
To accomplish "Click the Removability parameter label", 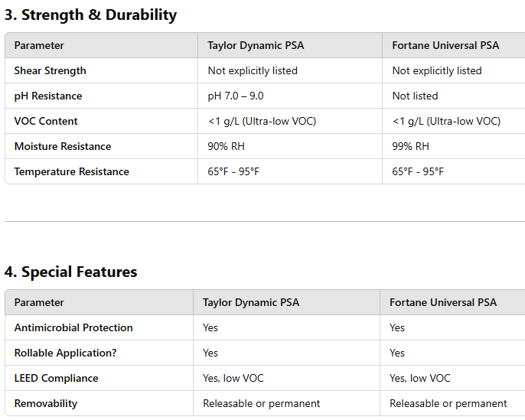I will (46, 404).
